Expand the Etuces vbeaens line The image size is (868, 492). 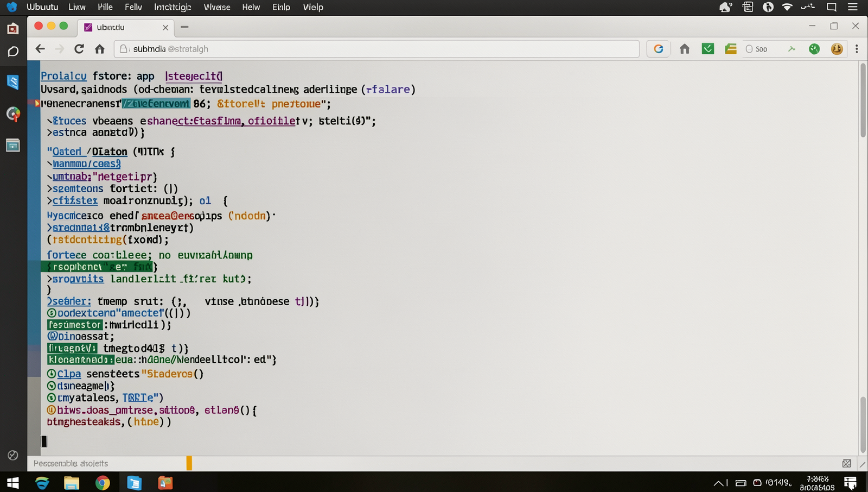pyautogui.click(x=49, y=121)
